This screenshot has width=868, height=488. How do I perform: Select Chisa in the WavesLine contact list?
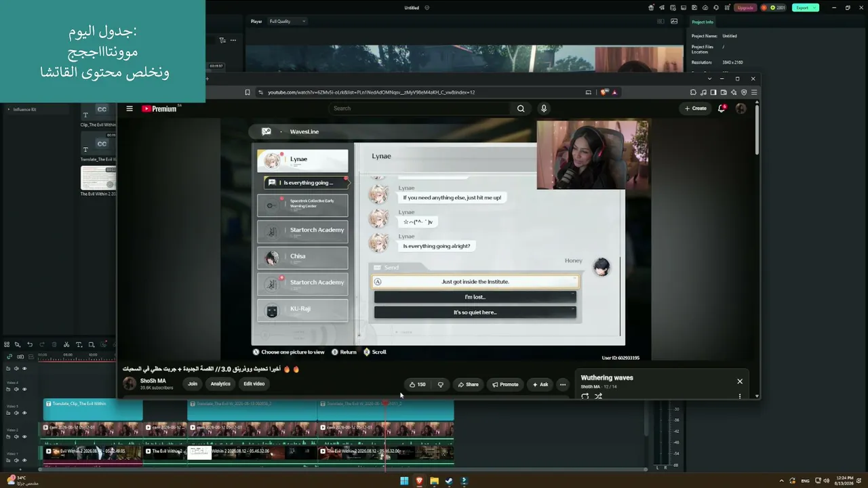(x=302, y=258)
